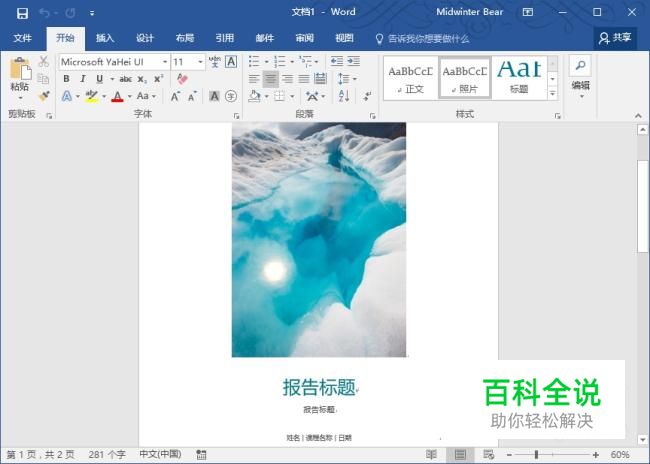Apply strikethrough with the abc icon
This screenshot has width=650, height=464.
[126, 79]
